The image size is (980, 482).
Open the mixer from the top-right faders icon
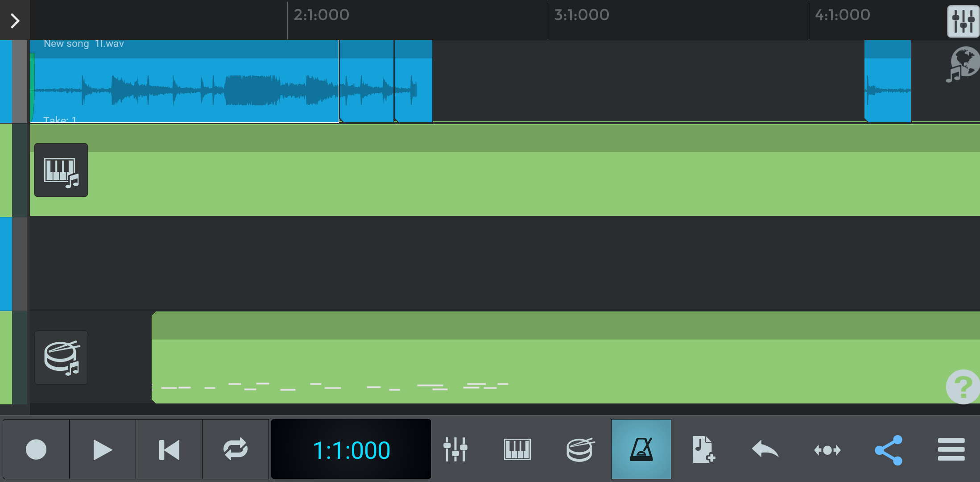tap(963, 21)
